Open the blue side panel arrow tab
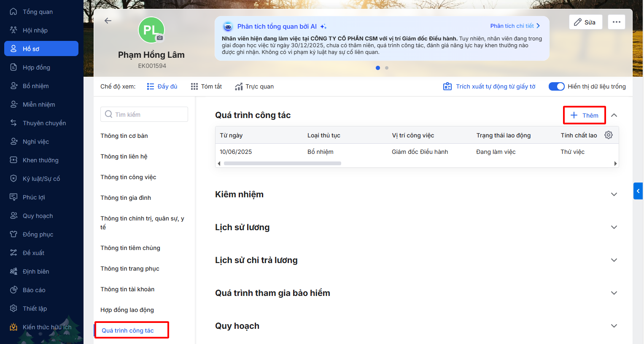The width and height of the screenshot is (644, 344). 638,191
